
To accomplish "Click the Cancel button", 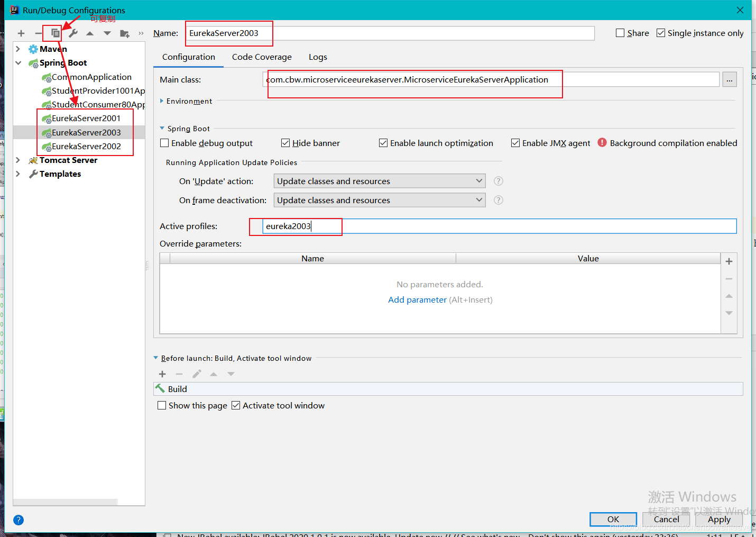I will 666,520.
